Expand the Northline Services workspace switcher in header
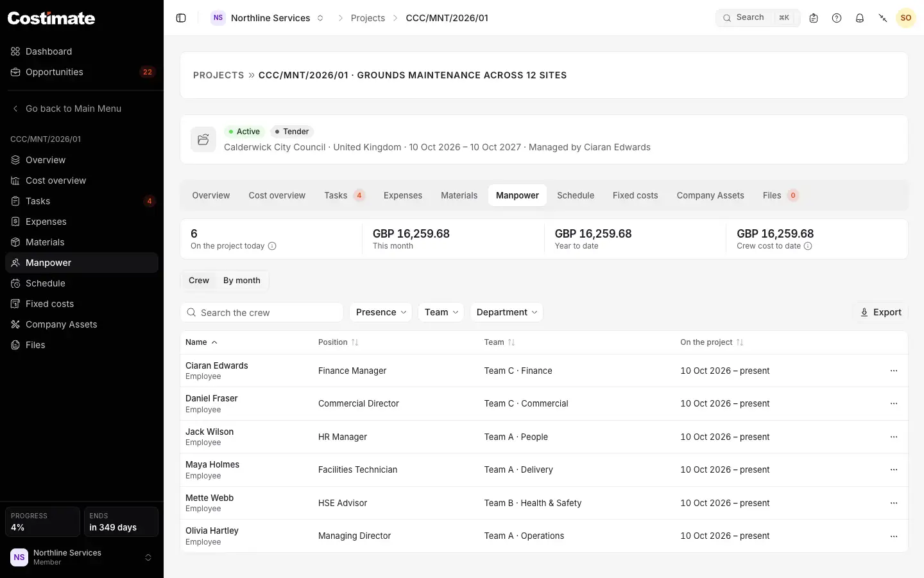Screen dimensions: 924x578 pyautogui.click(x=268, y=18)
